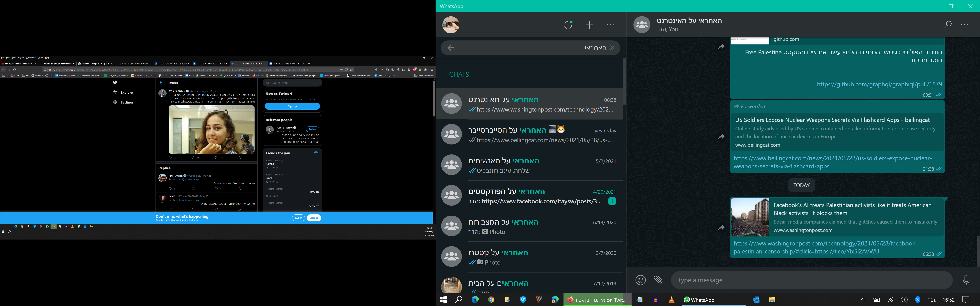Click Sign up button on Twitter
Image resolution: width=980 pixels, height=306 pixels.
(x=292, y=106)
